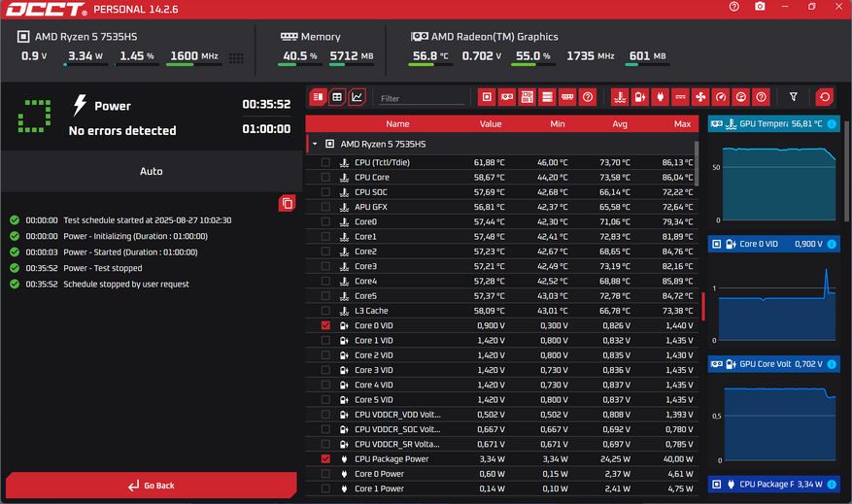Click the Auto mode bar

[151, 171]
